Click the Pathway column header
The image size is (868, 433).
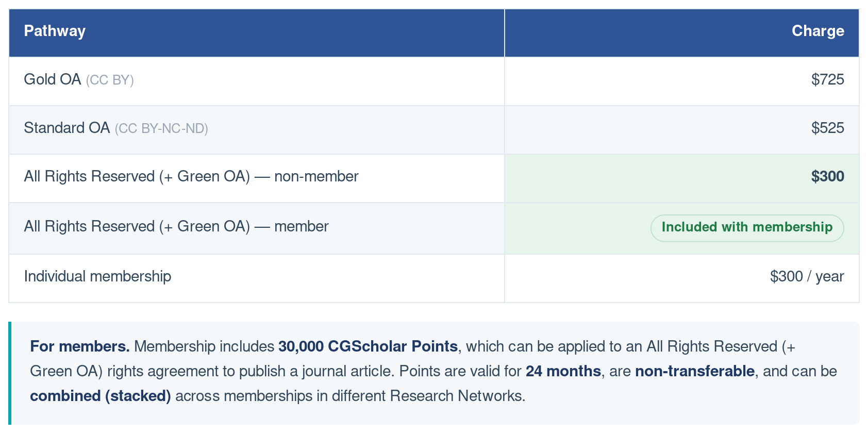55,31
